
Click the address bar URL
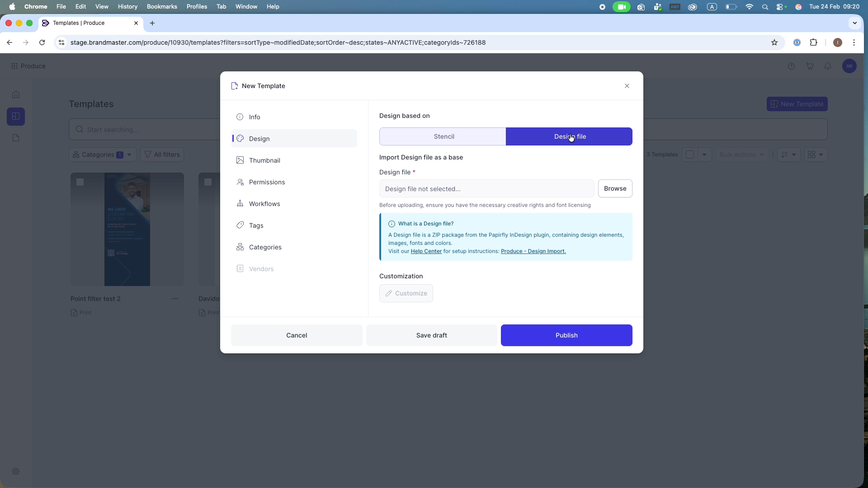coord(278,42)
